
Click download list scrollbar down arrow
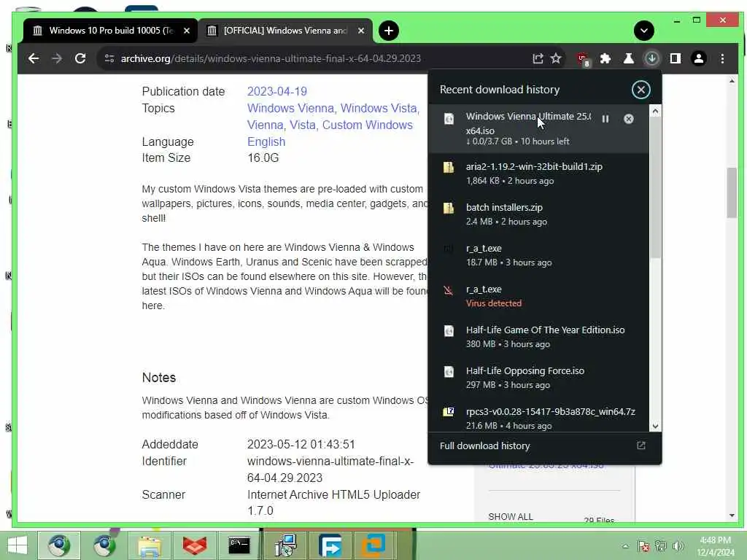pos(655,426)
